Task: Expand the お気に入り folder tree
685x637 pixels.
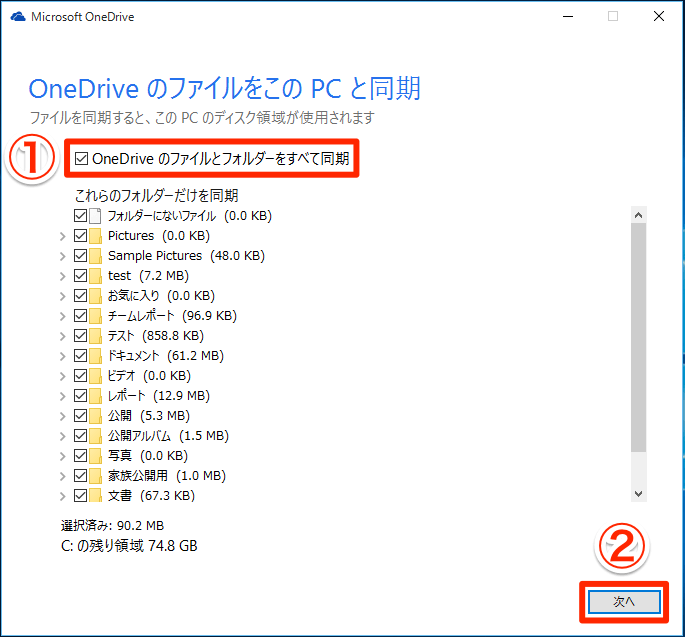Action: 62,297
